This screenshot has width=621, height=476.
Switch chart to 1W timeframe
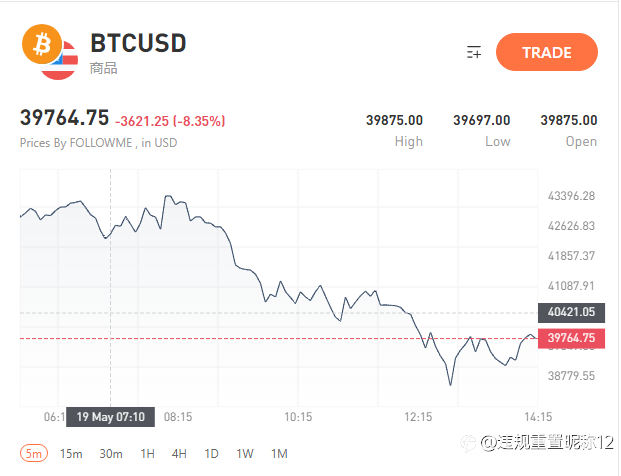pyautogui.click(x=245, y=454)
